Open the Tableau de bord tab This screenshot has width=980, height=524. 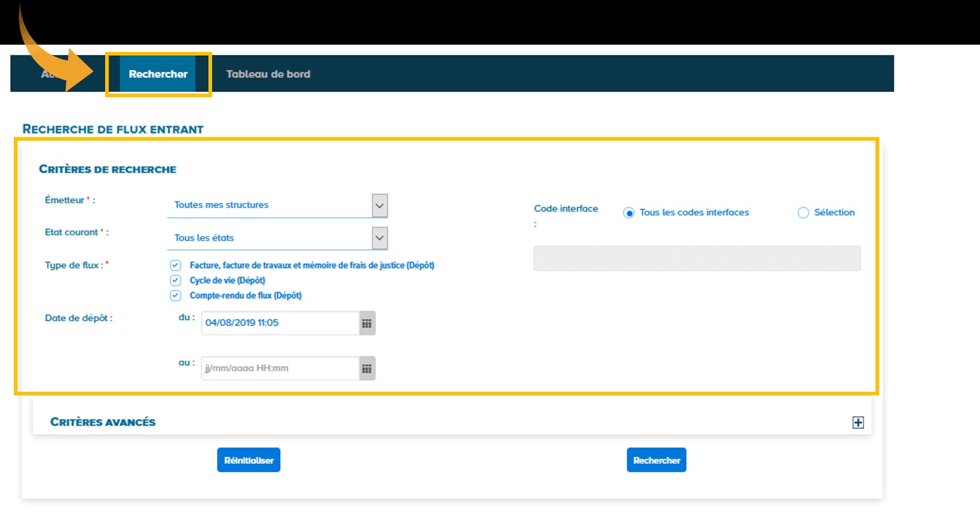[268, 74]
